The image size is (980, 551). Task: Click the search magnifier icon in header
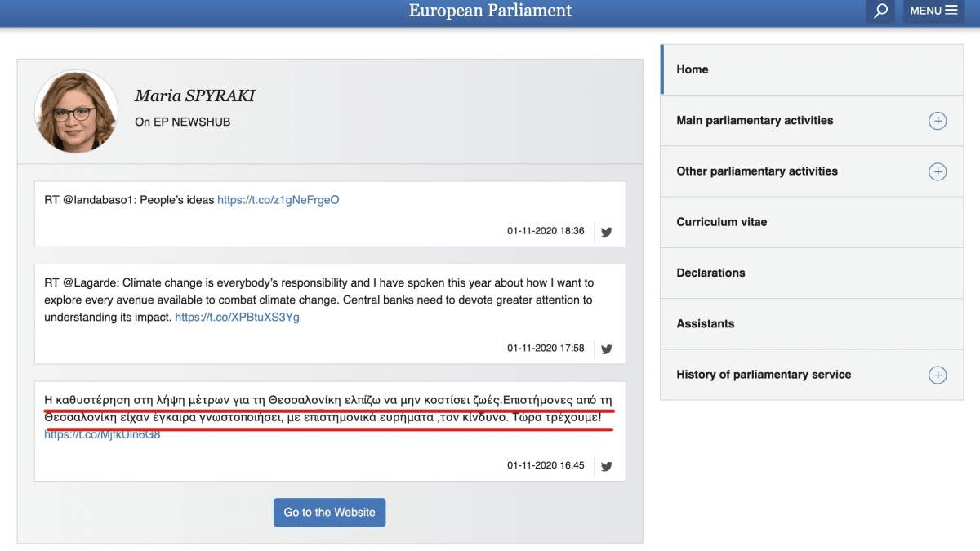tap(880, 11)
